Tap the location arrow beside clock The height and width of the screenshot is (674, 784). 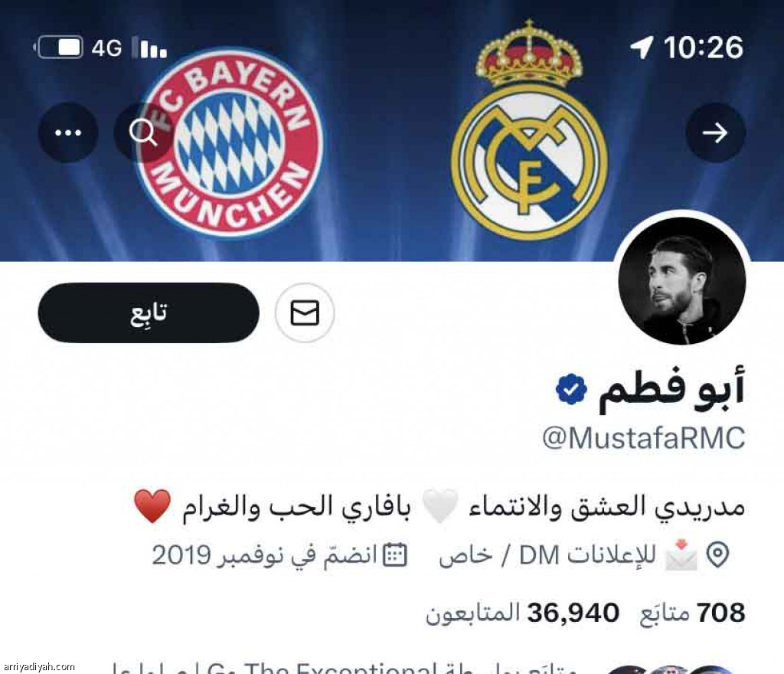[x=642, y=47]
